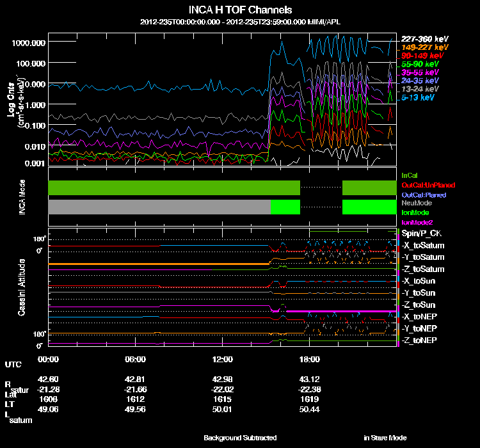Click the IonMode legend label

click(x=415, y=212)
